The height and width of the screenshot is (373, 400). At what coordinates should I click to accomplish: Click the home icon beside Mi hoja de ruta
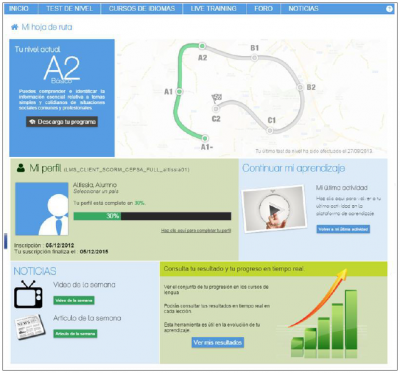pos(14,27)
